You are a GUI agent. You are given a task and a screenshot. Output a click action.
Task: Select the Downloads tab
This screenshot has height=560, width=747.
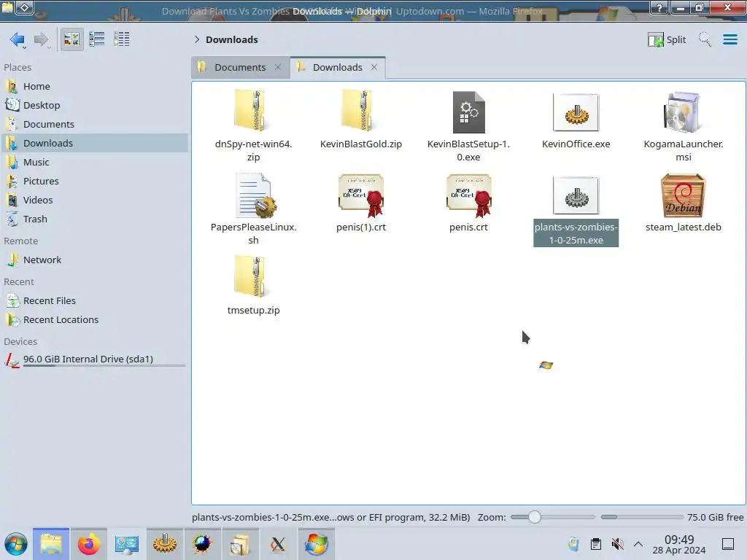click(x=337, y=67)
